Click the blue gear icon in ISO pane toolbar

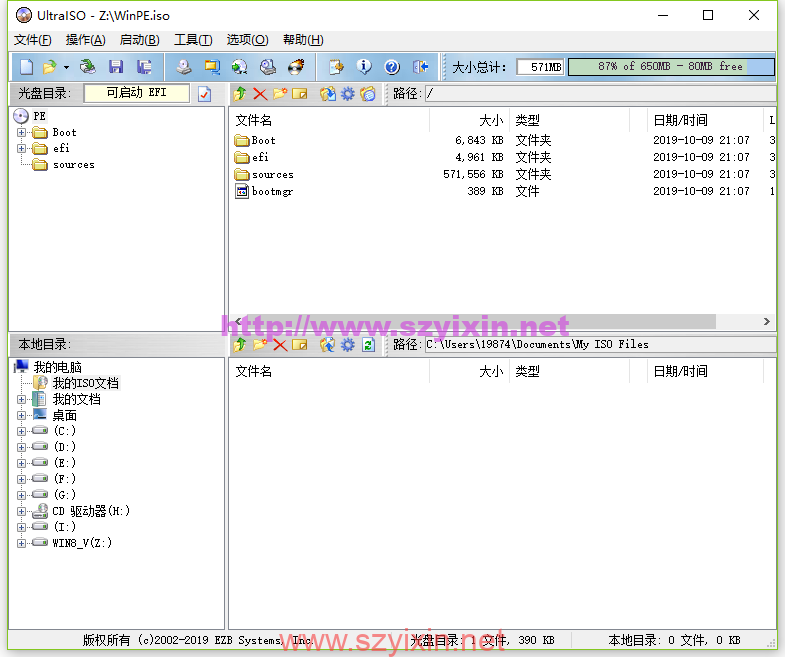coord(347,94)
